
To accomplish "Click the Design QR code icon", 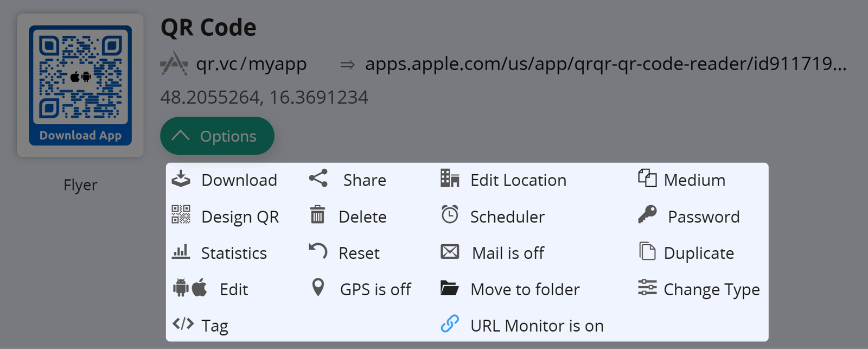I will coord(181,215).
